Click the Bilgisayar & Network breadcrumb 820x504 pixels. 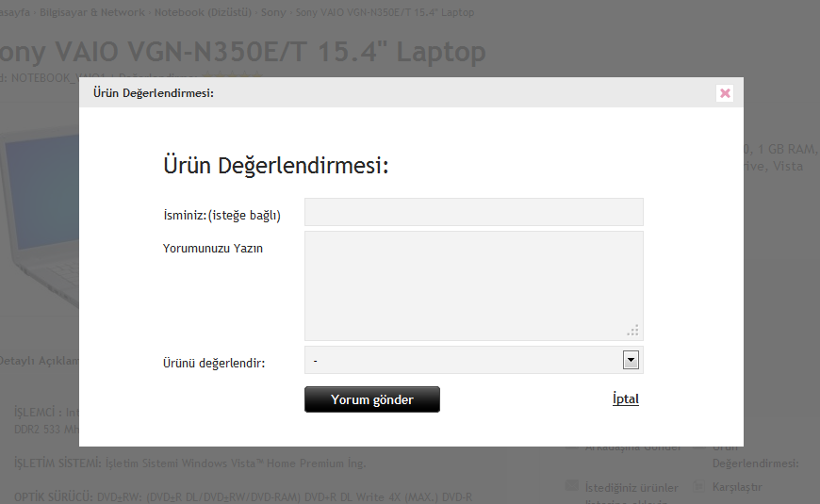[92, 12]
